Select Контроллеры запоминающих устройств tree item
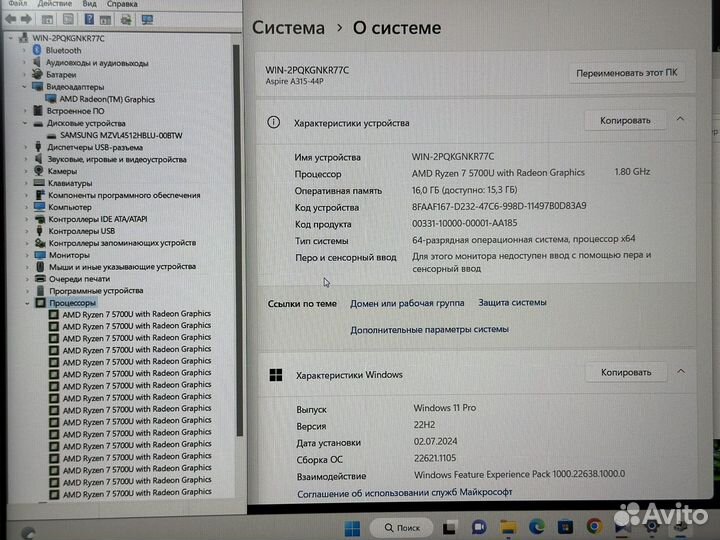The image size is (720, 540). pyautogui.click(x=122, y=243)
